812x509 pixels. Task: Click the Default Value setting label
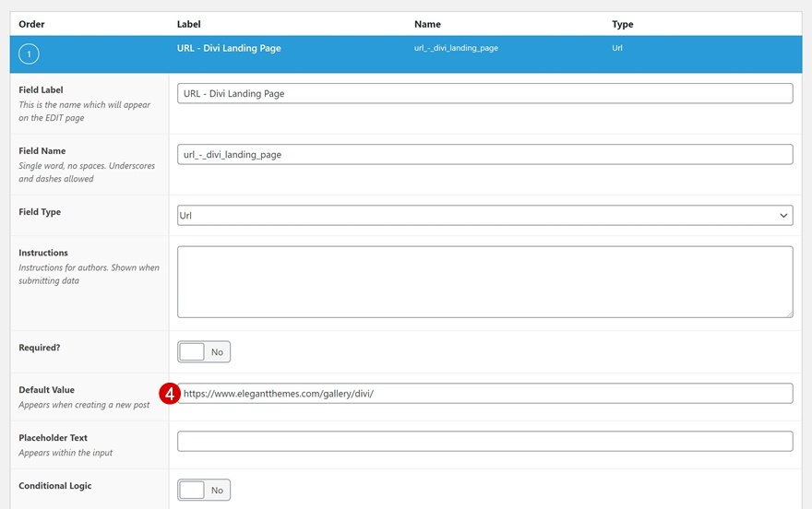tap(46, 390)
